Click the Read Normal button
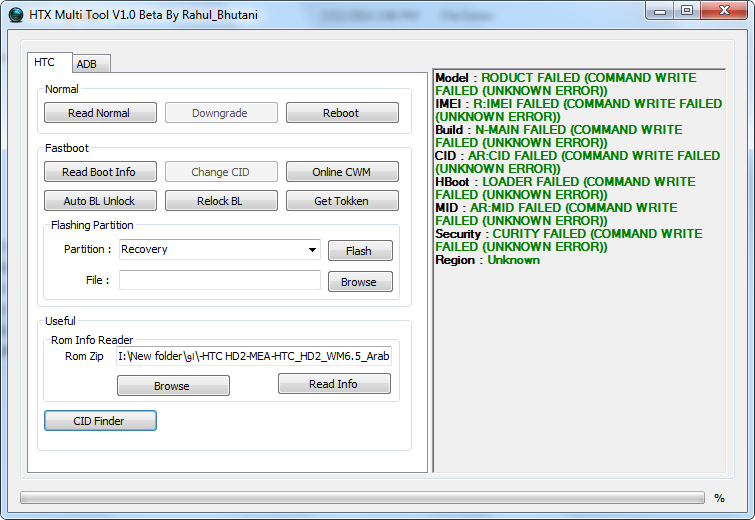Viewport: 755px width, 520px height. pyautogui.click(x=100, y=113)
